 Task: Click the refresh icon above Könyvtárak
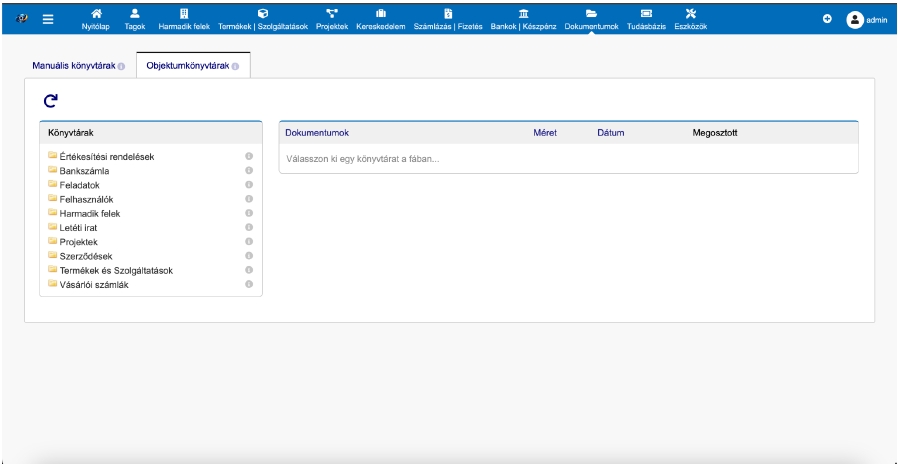click(50, 100)
